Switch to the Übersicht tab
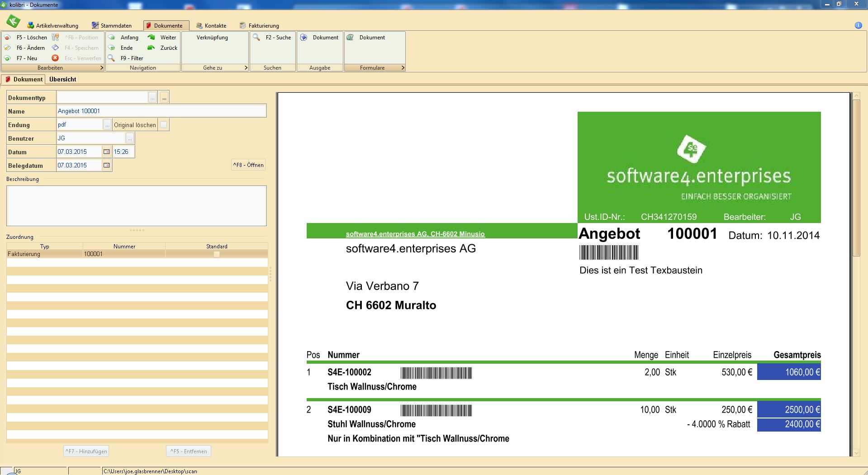 point(62,79)
